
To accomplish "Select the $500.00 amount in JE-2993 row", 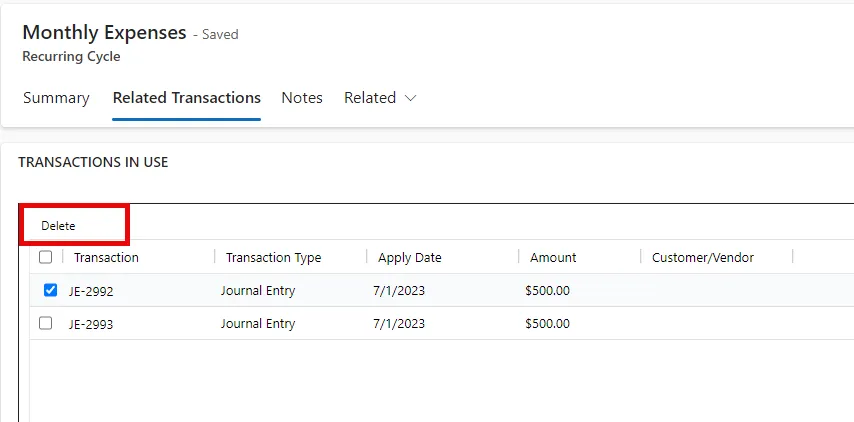I will pos(547,324).
